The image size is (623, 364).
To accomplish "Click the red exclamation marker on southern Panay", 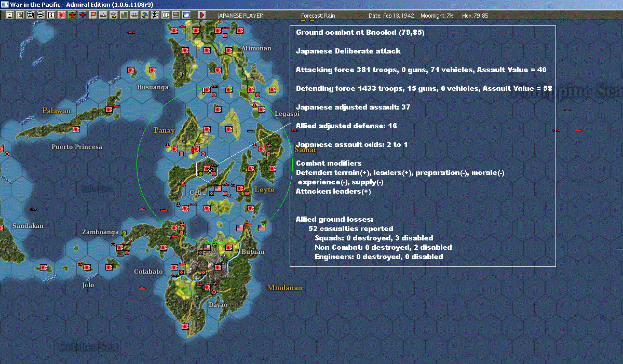I will (x=193, y=150).
